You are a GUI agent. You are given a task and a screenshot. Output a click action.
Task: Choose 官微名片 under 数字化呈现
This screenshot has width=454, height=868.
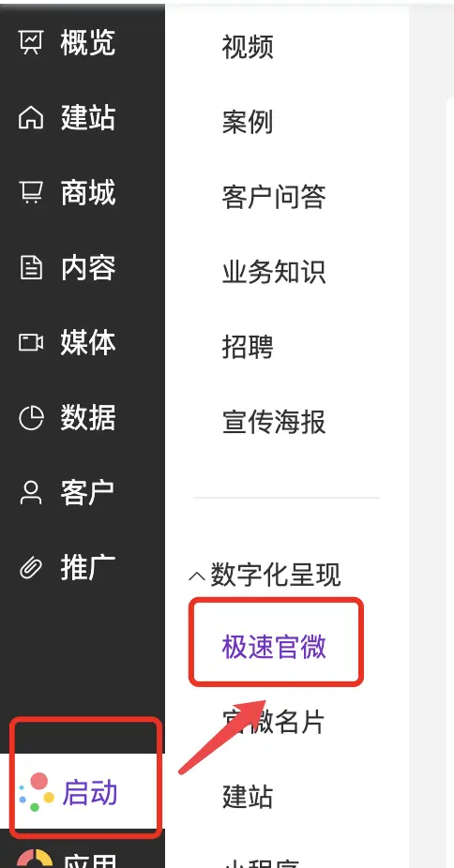coord(274,722)
